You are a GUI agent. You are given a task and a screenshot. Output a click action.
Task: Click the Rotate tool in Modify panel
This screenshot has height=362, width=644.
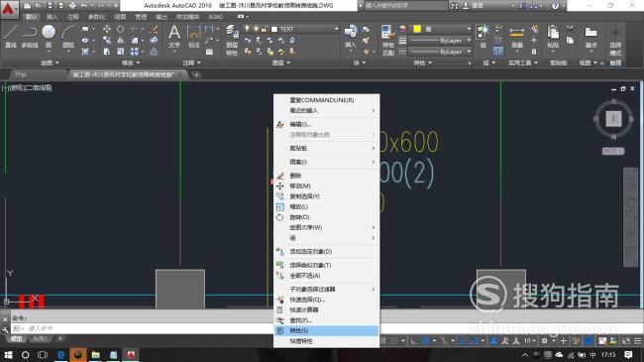pos(120,29)
